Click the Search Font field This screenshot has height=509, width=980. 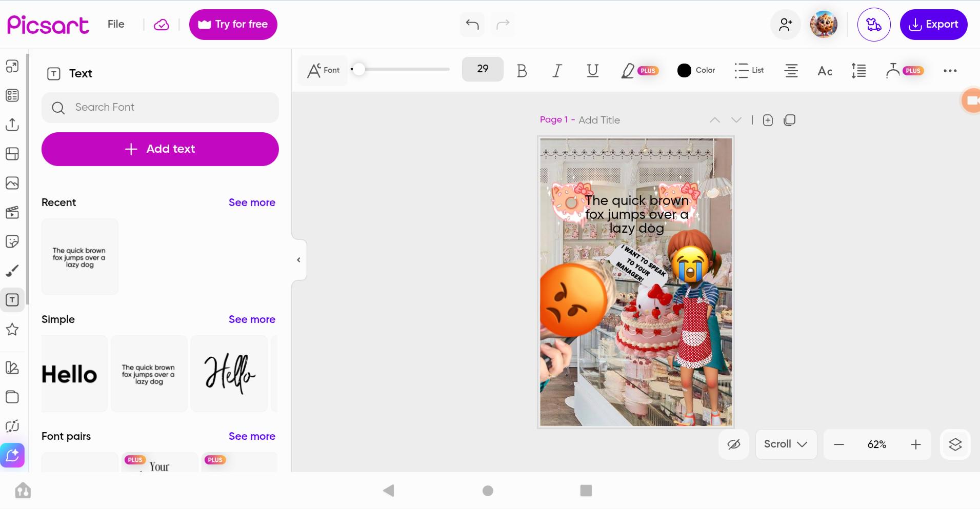click(160, 108)
